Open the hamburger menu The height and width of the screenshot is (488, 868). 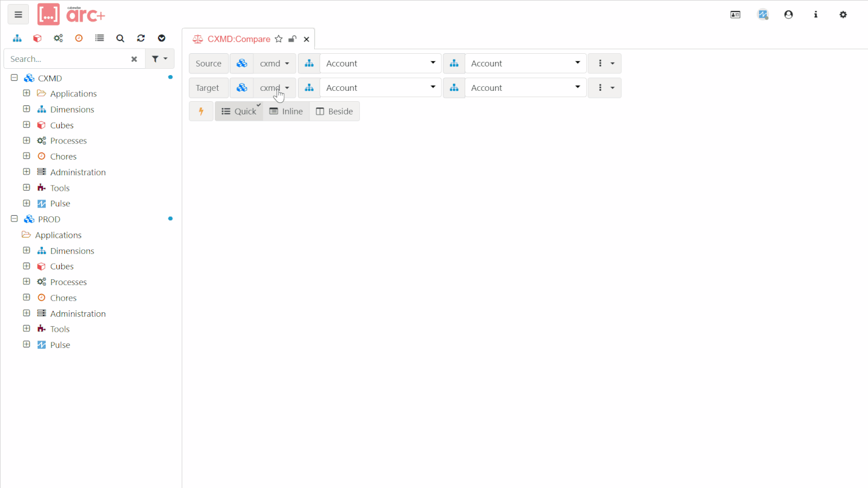[x=18, y=14]
